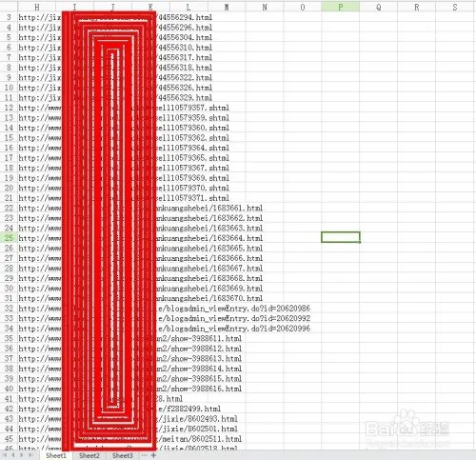
Task: Select row 41 header
Action: (9, 399)
